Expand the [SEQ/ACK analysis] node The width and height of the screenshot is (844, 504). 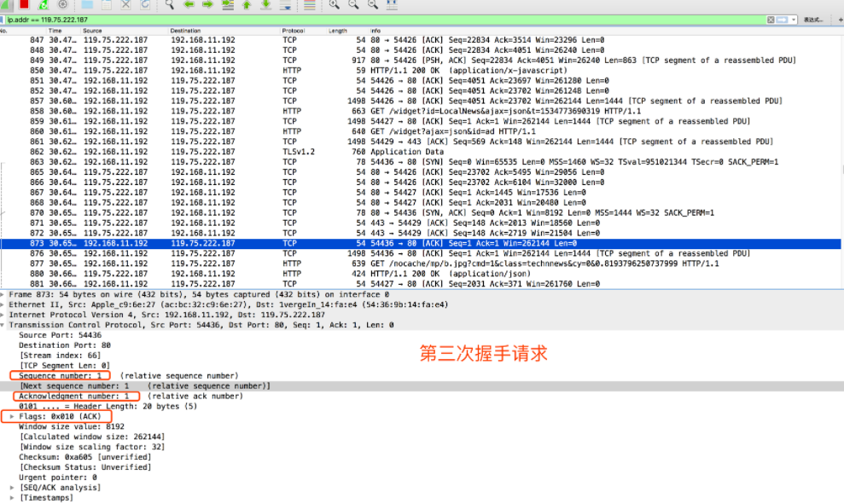pyautogui.click(x=12, y=488)
